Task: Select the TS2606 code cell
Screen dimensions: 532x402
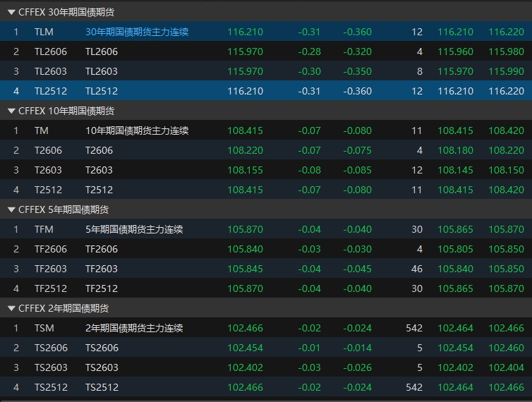Action: coord(51,348)
